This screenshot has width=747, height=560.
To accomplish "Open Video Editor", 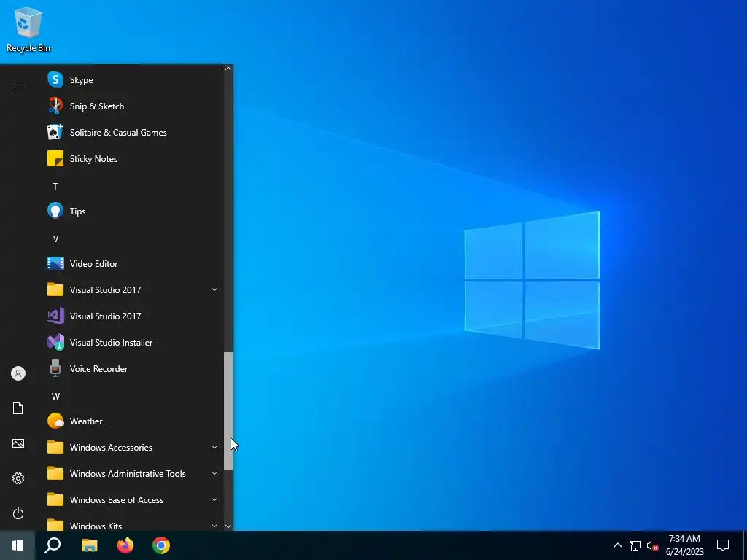I will pos(133,263).
